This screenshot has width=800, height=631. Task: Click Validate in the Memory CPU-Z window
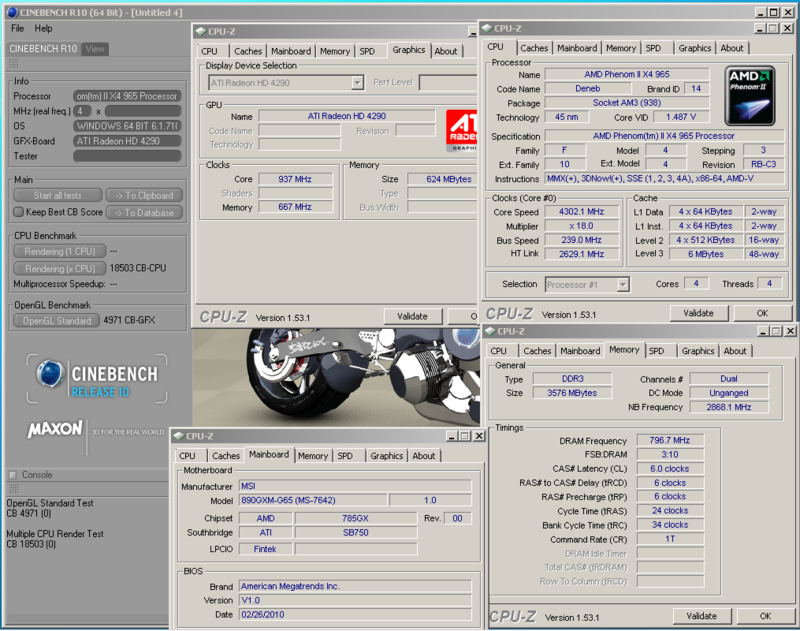click(701, 616)
